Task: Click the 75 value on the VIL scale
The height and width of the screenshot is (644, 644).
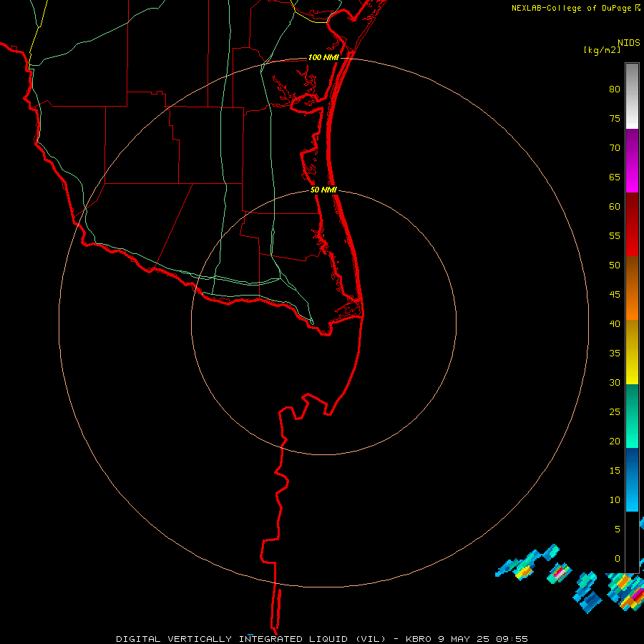Action: (615, 119)
